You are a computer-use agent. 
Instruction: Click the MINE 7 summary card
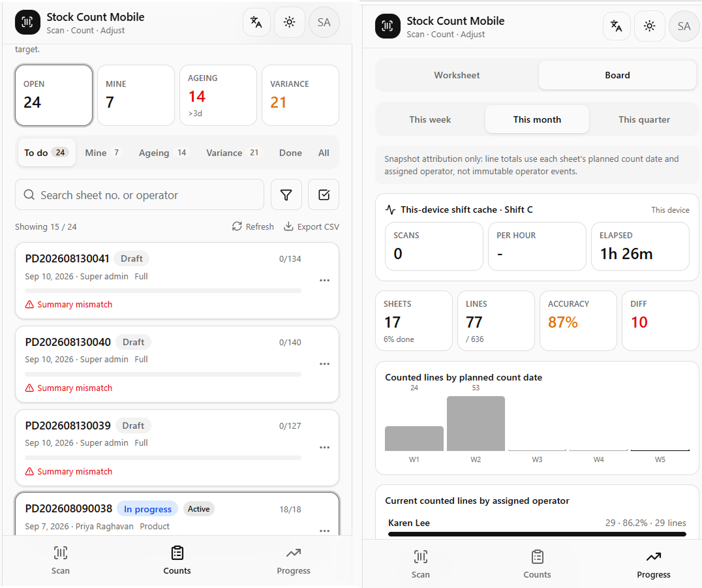(x=136, y=95)
